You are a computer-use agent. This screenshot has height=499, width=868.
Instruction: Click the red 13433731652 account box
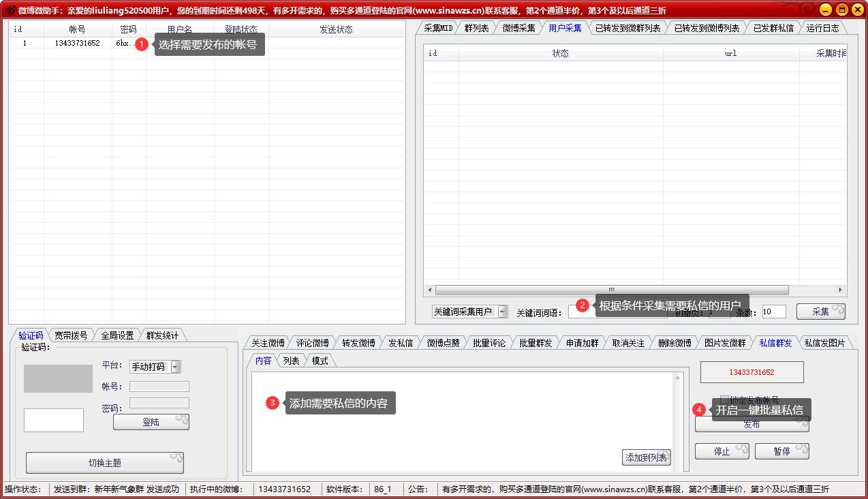coord(752,372)
